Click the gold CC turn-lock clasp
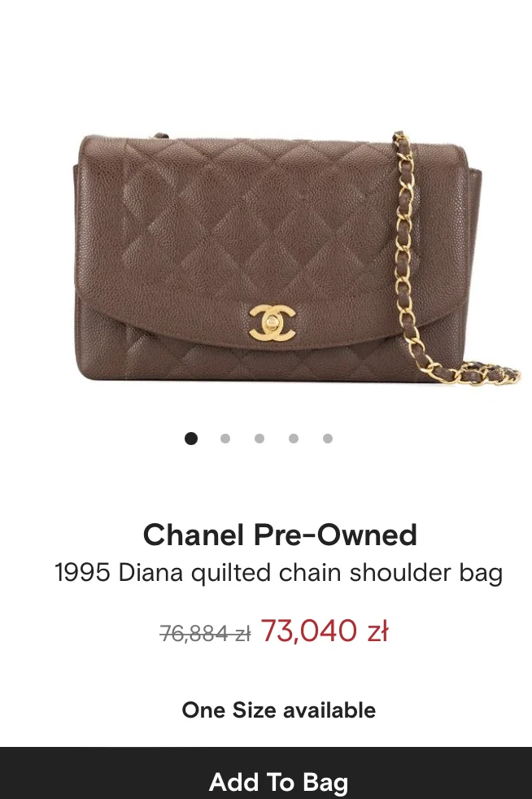The width and height of the screenshot is (532, 799). coord(273,322)
